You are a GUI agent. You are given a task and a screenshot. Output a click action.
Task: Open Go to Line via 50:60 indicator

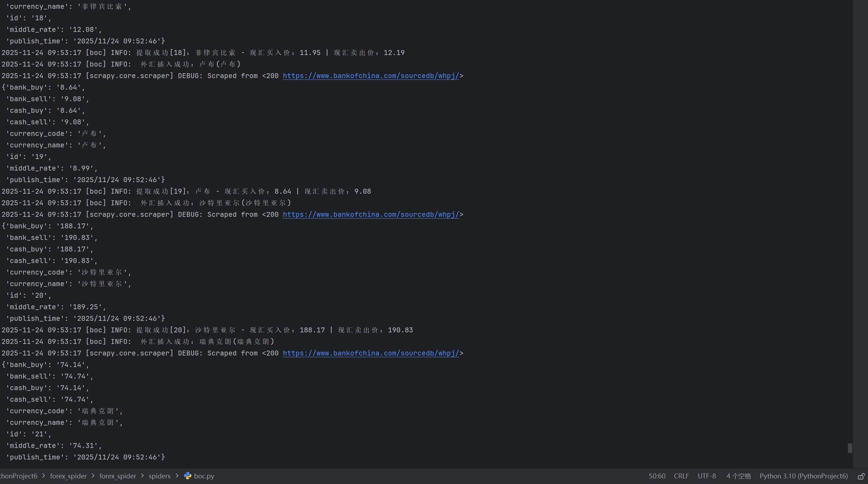coord(657,476)
